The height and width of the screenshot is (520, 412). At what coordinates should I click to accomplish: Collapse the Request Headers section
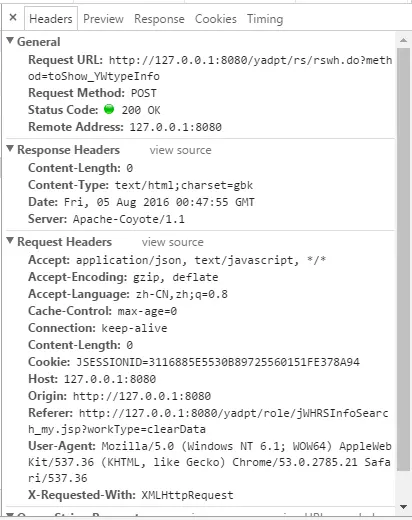point(10,241)
